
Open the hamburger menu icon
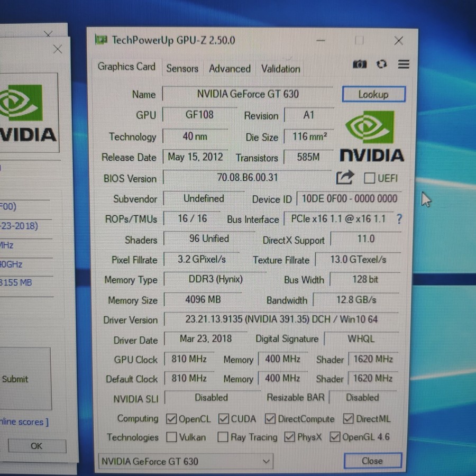tap(404, 65)
